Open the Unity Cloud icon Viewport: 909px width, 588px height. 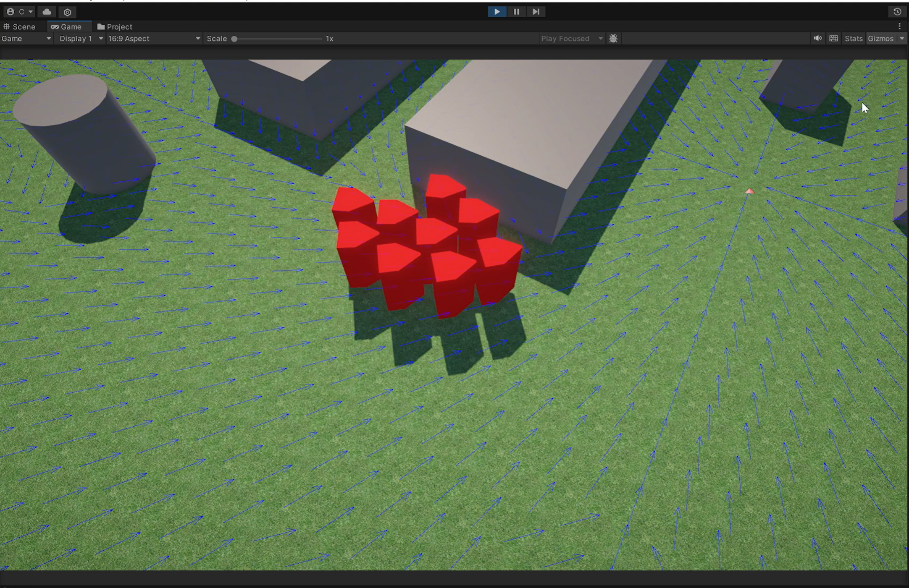click(x=47, y=12)
